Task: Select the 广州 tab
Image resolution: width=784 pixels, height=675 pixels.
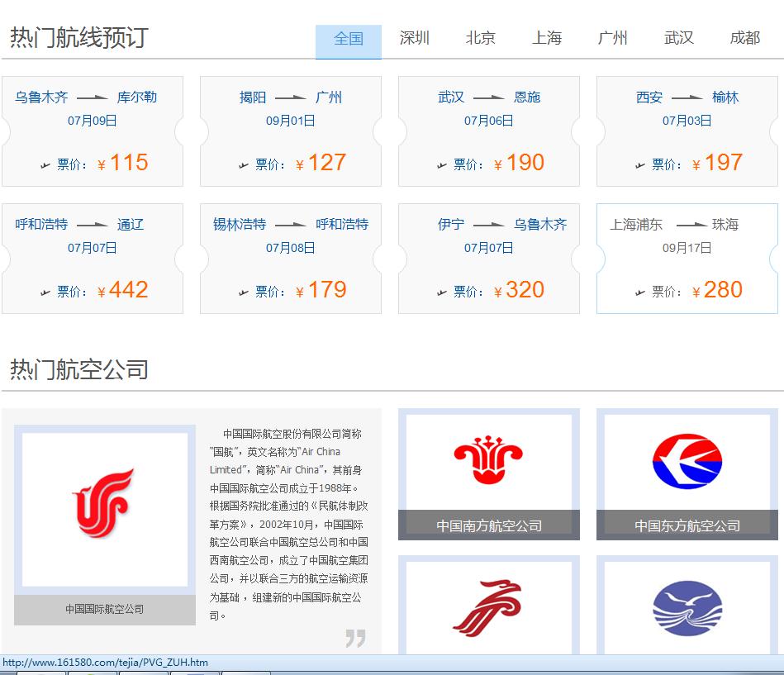Action: [612, 38]
